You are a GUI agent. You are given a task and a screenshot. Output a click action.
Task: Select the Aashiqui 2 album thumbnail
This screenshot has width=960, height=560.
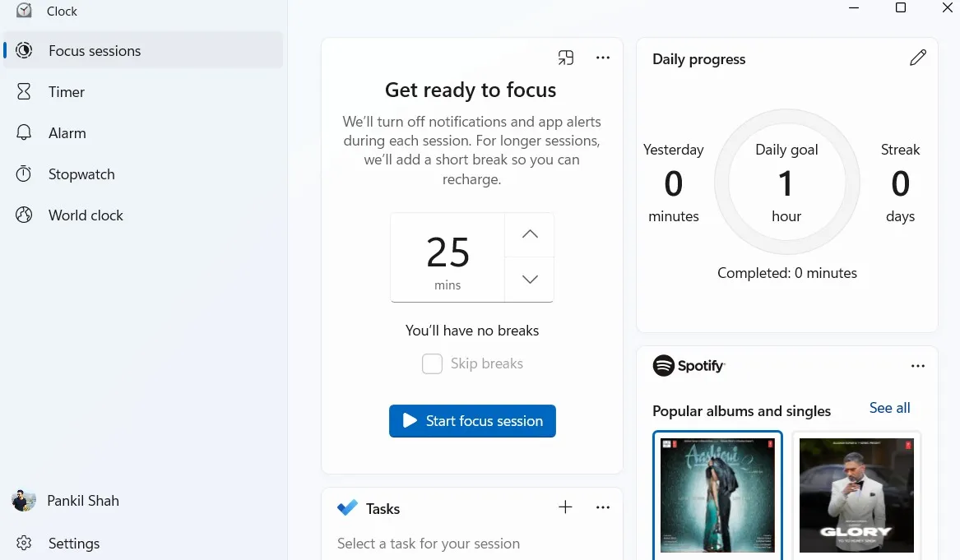(x=717, y=495)
